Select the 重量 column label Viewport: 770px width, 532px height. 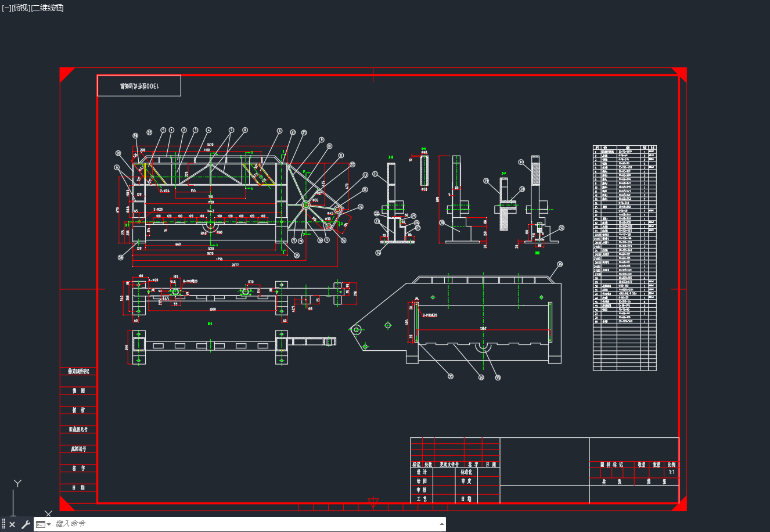[x=657, y=465]
